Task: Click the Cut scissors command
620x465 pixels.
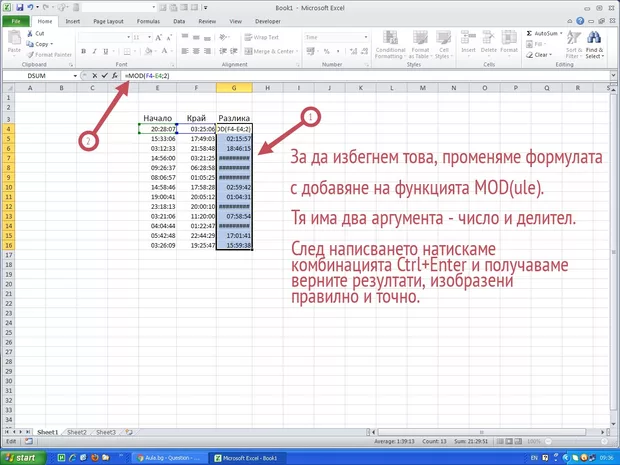Action: 36,34
